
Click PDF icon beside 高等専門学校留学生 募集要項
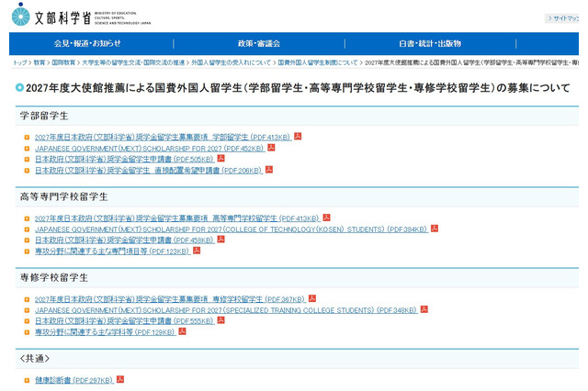(x=327, y=218)
